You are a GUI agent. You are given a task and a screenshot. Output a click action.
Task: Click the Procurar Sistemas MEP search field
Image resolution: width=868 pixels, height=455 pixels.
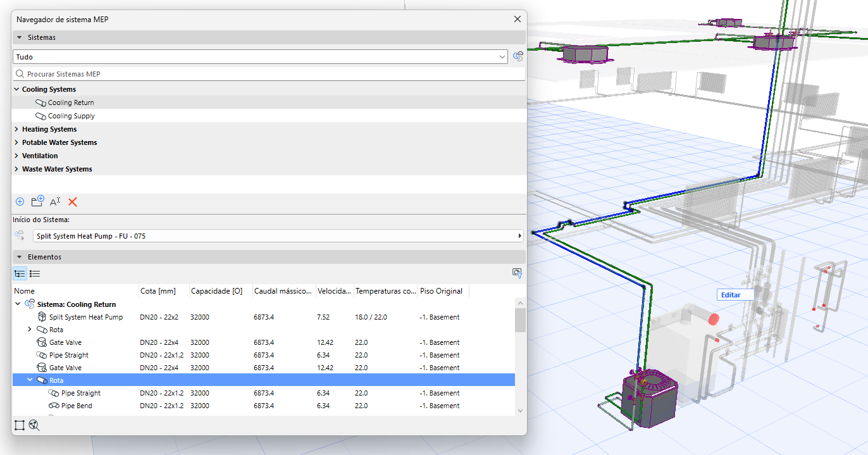tap(269, 74)
